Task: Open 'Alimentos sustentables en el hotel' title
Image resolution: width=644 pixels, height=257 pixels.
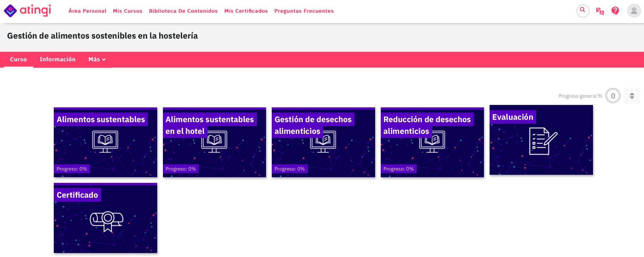Action: 210,125
